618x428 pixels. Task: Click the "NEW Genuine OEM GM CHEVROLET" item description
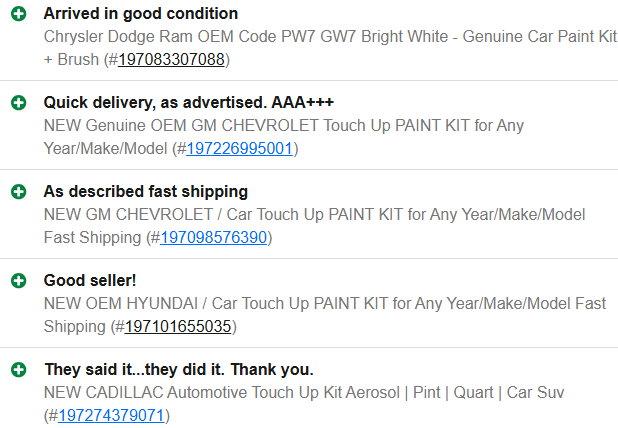point(283,126)
